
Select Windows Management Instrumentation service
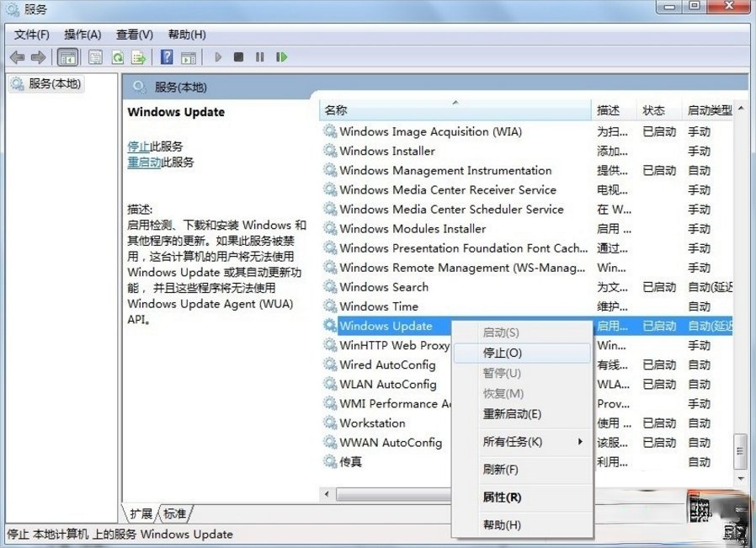click(445, 171)
